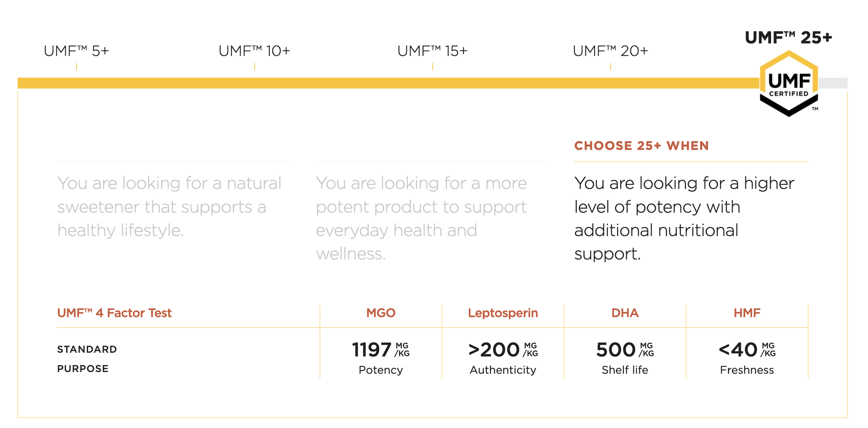This screenshot has height=428, width=868.
Task: Select the UMF 15+ grade label
Action: 432,51
